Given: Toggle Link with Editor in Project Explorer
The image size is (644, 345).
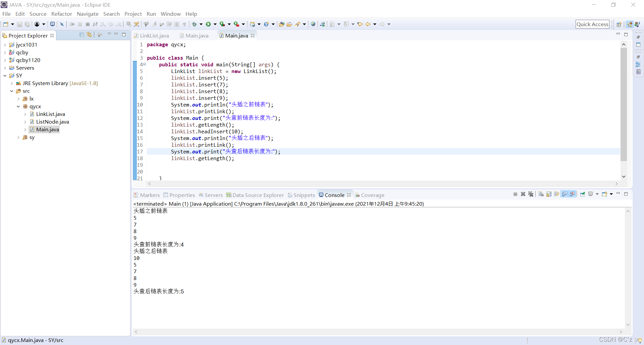Looking at the screenshot, I should pos(89,34).
